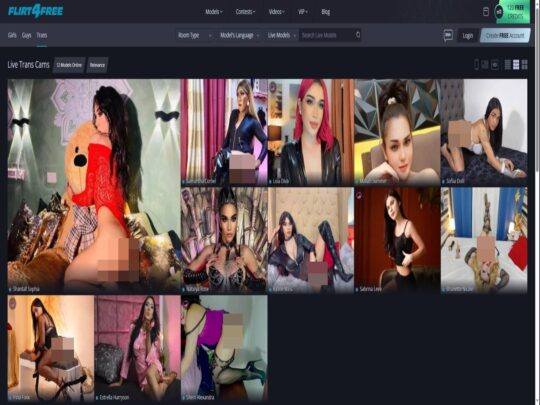Open the Blog page
Screen dimensions: 540x405
tap(325, 12)
